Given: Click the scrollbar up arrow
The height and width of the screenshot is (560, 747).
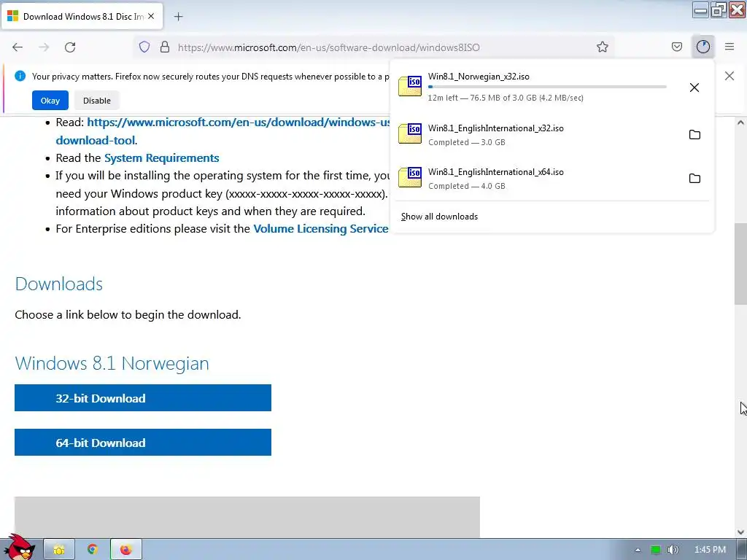Looking at the screenshot, I should tap(740, 122).
